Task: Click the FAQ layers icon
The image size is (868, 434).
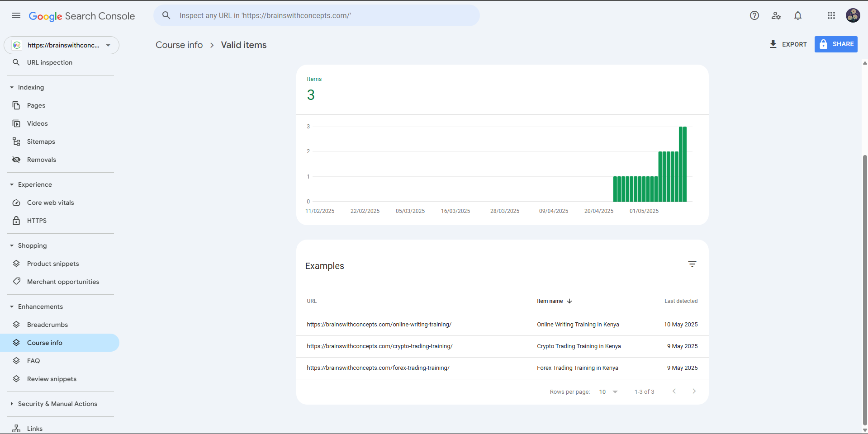Action: click(x=16, y=361)
